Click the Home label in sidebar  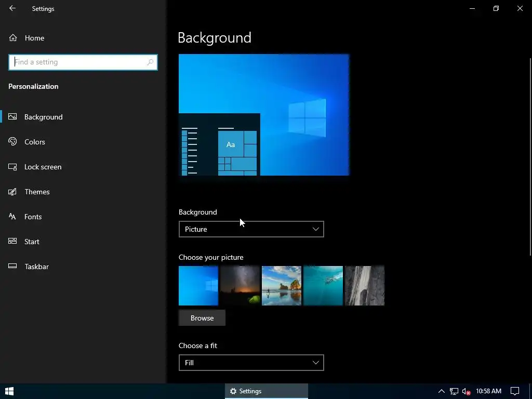34,38
